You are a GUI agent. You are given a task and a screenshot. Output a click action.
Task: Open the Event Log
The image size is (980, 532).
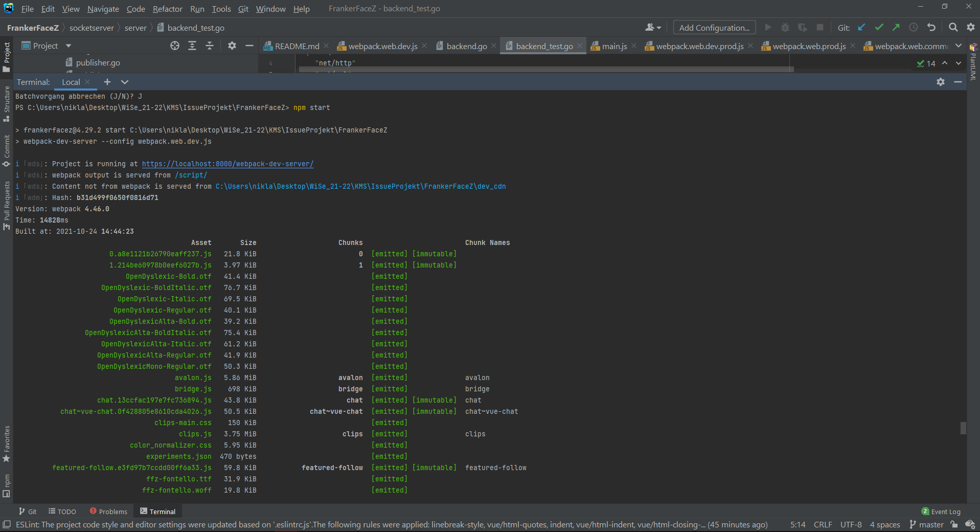coord(941,512)
